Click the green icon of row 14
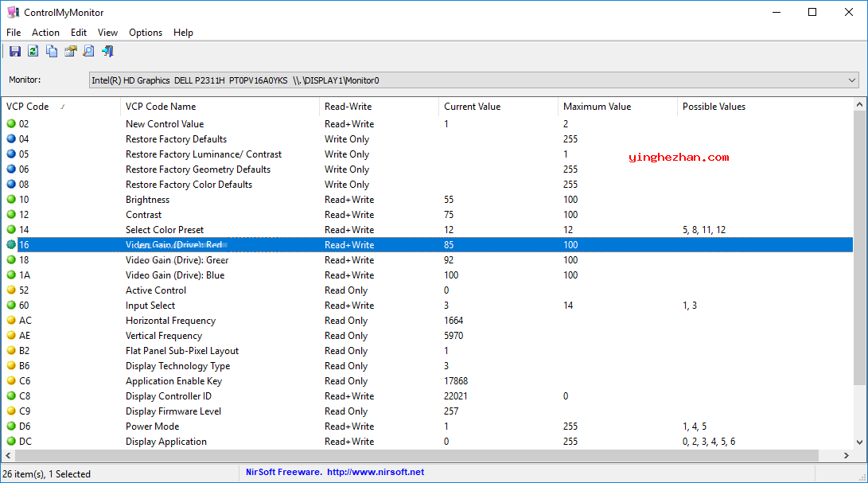The height and width of the screenshot is (483, 868). 11,229
